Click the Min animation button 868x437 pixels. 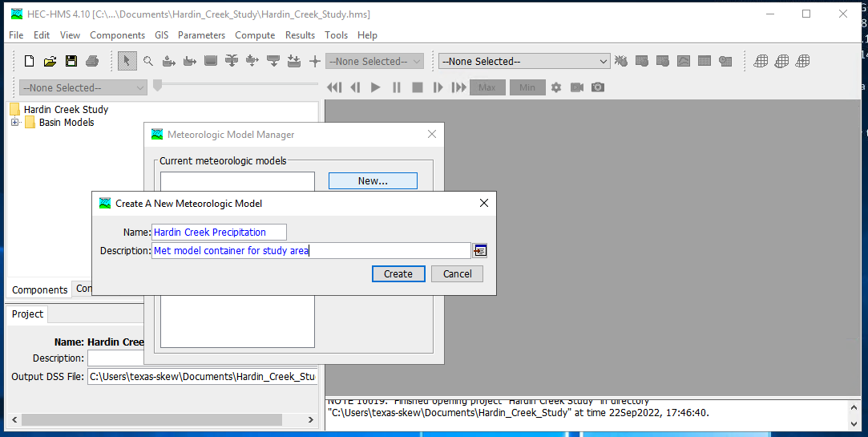tap(527, 87)
